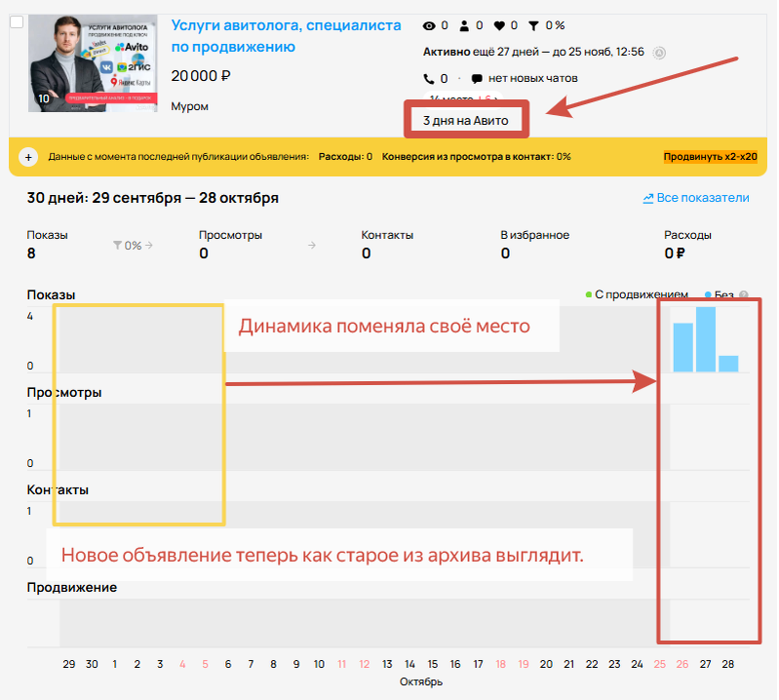The width and height of the screenshot is (779, 700).
Task: Click arrow between Просмотры and Контакты
Action: (311, 246)
